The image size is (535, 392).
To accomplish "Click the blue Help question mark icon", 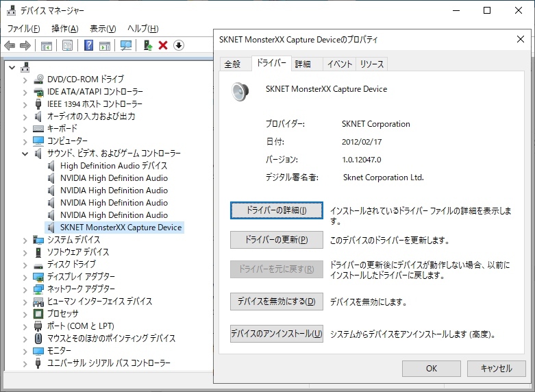I will click(89, 45).
